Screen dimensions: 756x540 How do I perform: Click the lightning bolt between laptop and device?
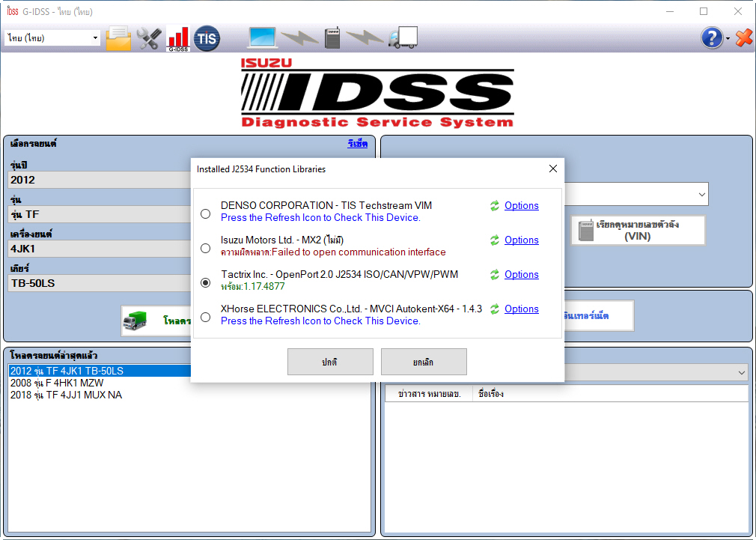click(300, 37)
